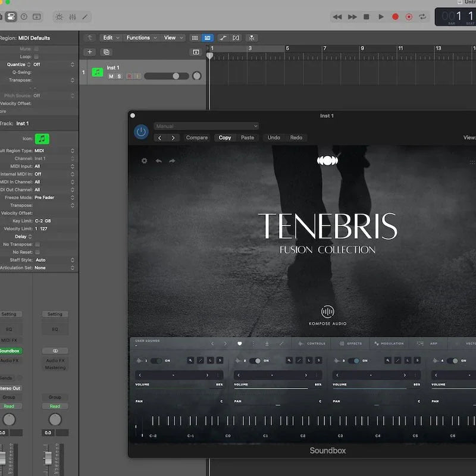Open the Manual preset dropdown
The height and width of the screenshot is (476, 476).
pyautogui.click(x=206, y=126)
